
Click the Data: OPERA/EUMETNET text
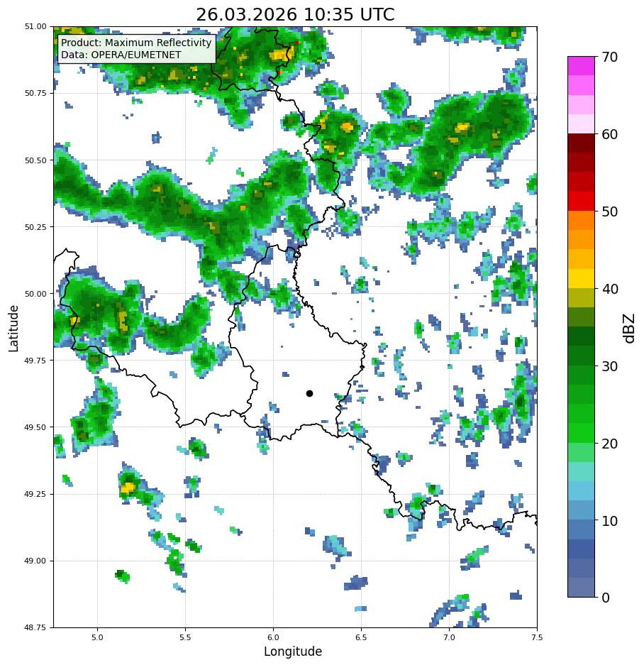pyautogui.click(x=121, y=55)
